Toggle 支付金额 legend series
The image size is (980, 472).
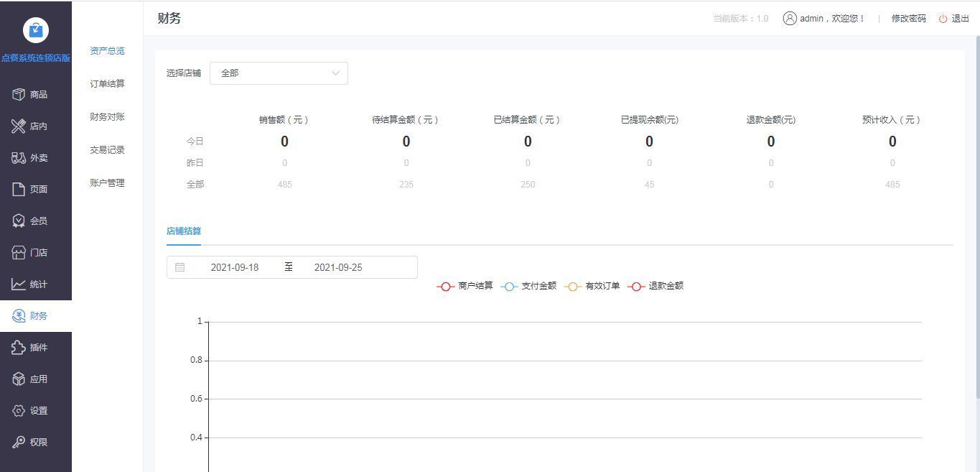point(528,286)
